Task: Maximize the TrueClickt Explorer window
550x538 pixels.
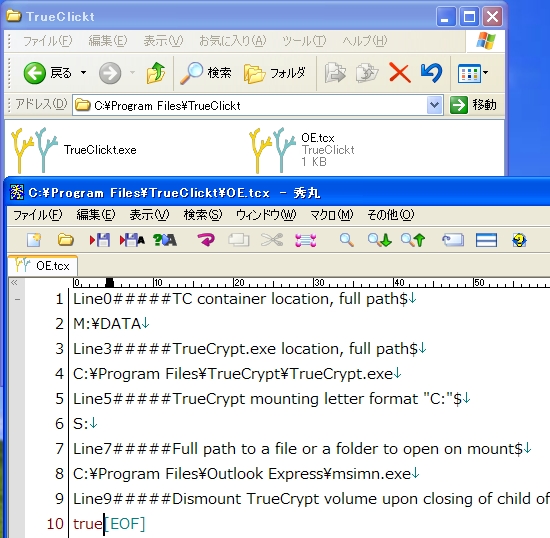Action: coord(469,16)
